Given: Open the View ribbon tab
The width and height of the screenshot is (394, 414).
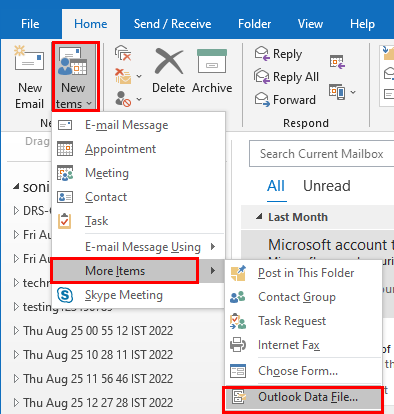Looking at the screenshot, I should pos(310,24).
